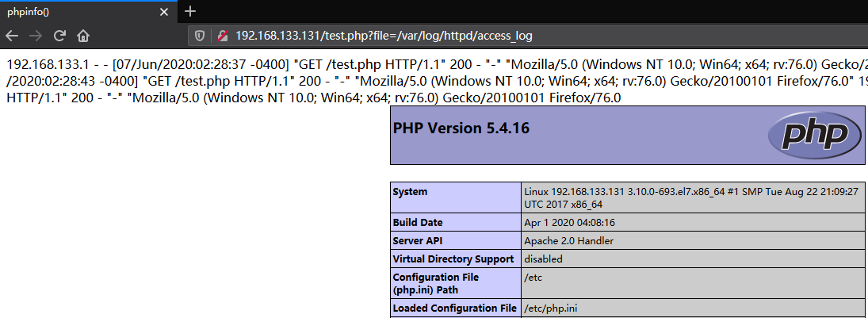This screenshot has width=868, height=318.
Task: Click the log line with timestamp 02:28:43
Action: click(x=437, y=82)
